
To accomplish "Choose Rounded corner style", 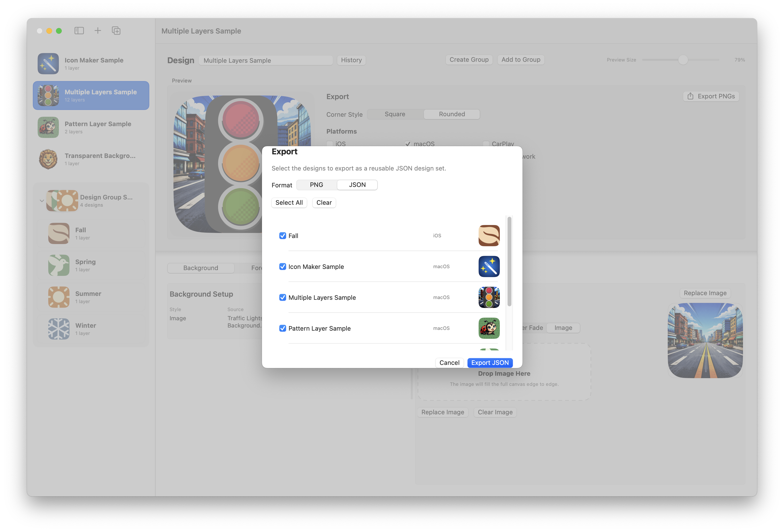I will tap(452, 114).
